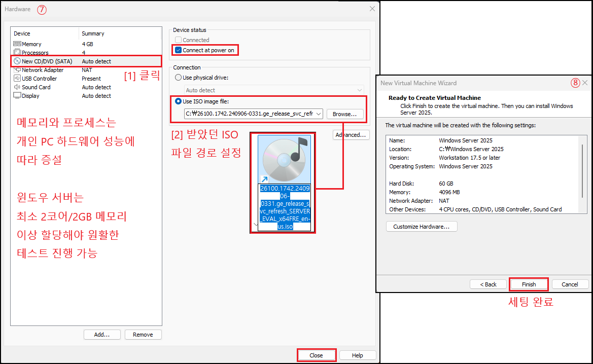Click the 4096 MB memory value
593x364 pixels.
pos(449,192)
